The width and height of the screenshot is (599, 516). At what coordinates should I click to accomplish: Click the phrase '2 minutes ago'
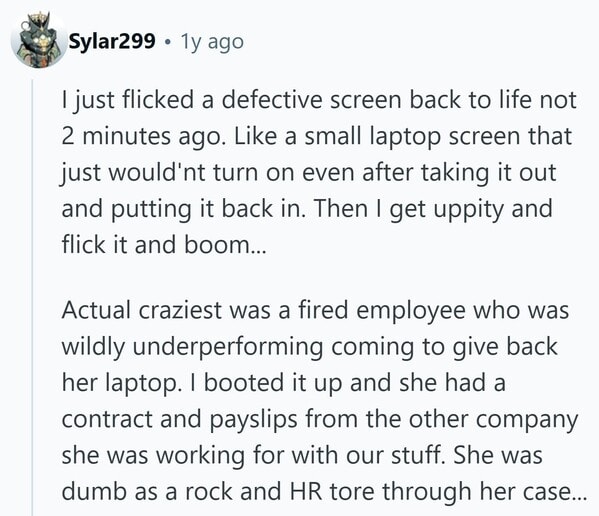tap(141, 137)
